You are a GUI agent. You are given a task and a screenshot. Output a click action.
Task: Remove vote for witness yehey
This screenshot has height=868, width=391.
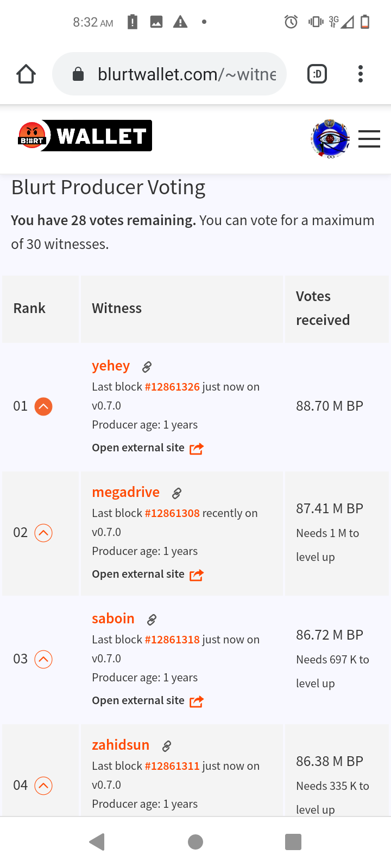pos(43,406)
